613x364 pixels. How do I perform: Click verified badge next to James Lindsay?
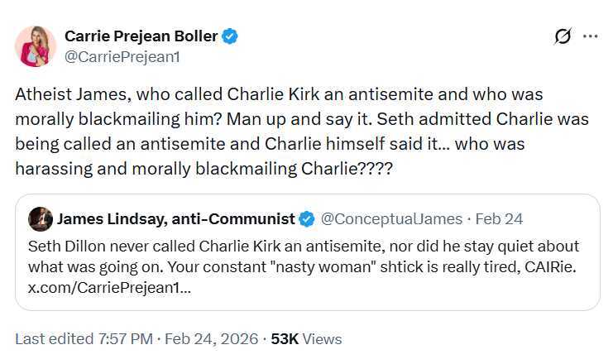[307, 219]
